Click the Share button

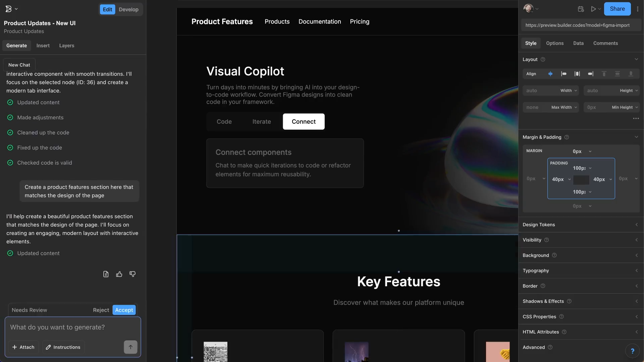click(618, 9)
